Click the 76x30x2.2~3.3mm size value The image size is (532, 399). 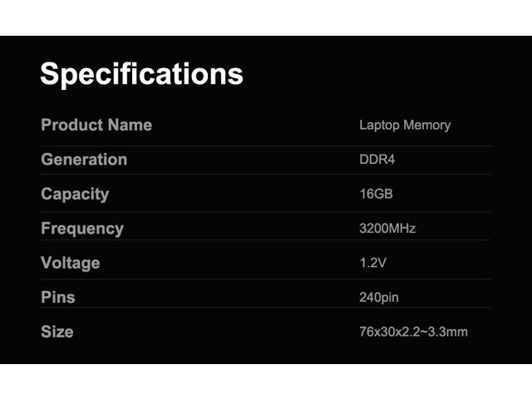[x=413, y=332]
